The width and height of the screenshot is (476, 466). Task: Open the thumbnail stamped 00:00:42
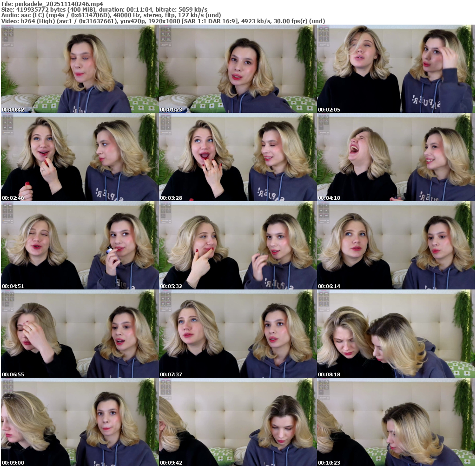(79, 69)
